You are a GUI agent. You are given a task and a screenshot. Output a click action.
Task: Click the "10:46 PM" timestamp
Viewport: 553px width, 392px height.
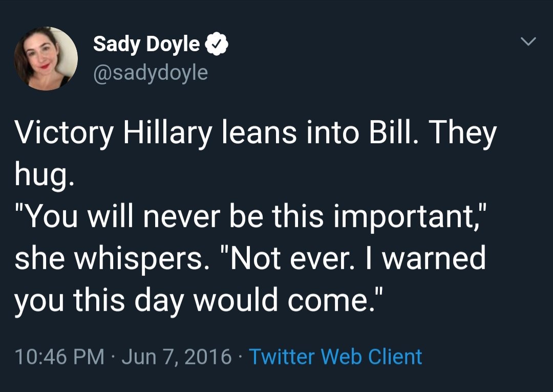click(x=60, y=356)
